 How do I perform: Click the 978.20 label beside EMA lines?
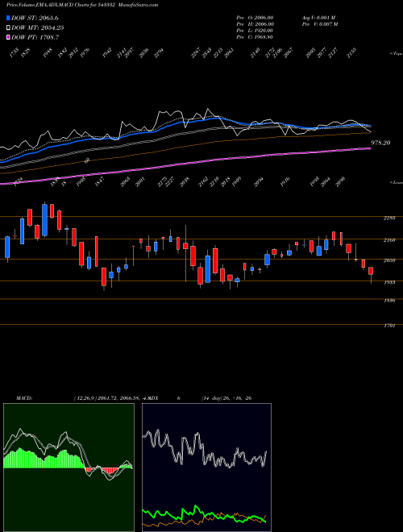click(380, 143)
